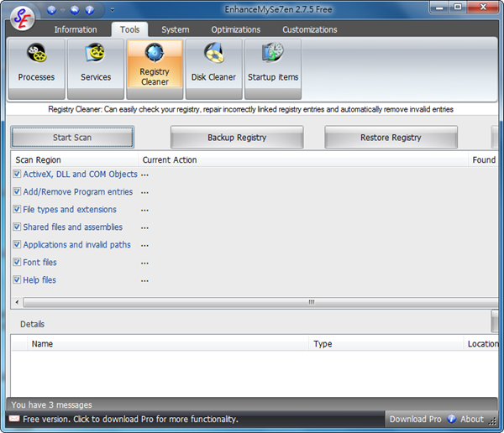Open the Disk Cleaner tool
The height and width of the screenshot is (433, 504).
click(x=213, y=69)
